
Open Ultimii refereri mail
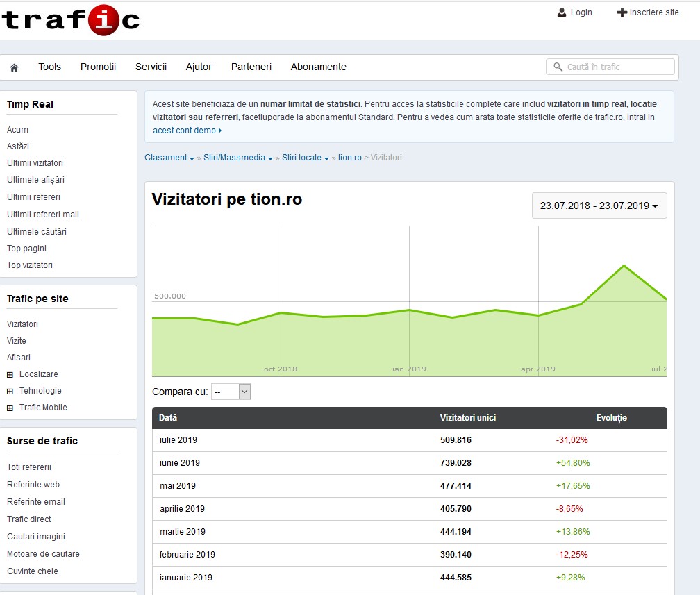point(43,215)
